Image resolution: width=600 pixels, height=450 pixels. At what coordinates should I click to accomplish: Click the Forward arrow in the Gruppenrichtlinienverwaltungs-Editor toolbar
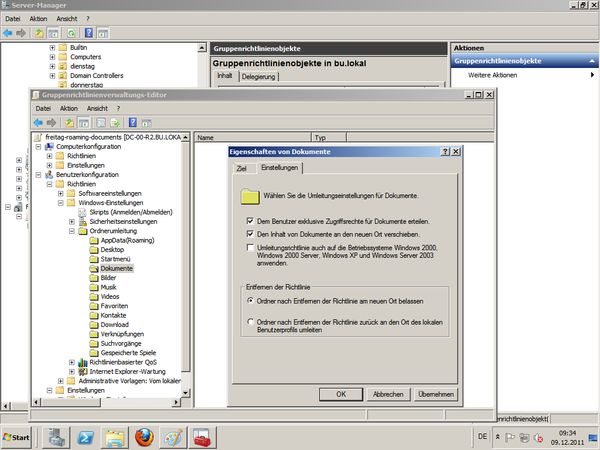tap(51, 123)
